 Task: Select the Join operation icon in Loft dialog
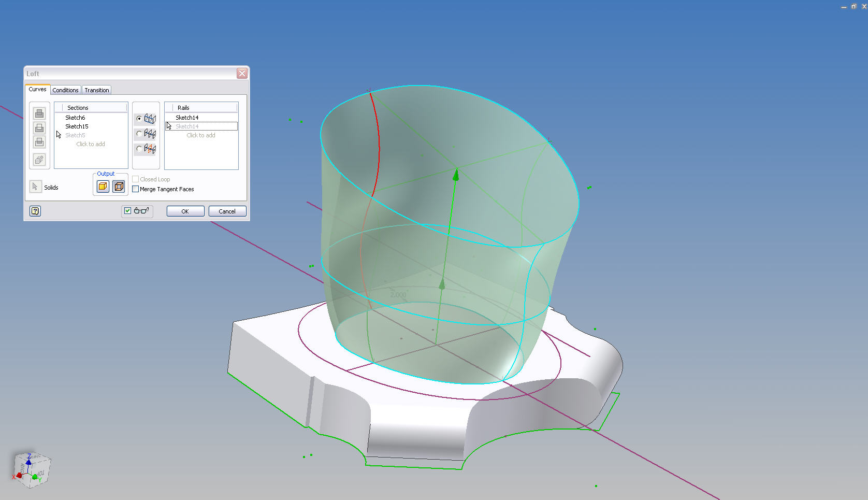[x=39, y=113]
